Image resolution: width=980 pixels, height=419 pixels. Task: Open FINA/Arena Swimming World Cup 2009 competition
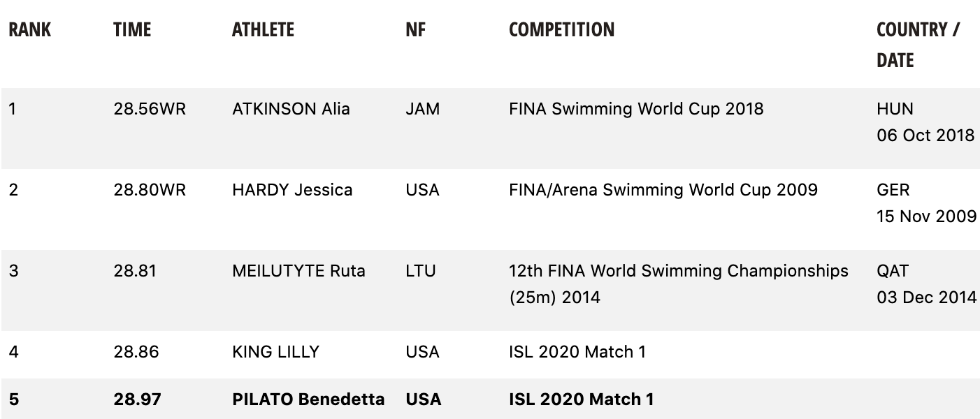coord(663,190)
